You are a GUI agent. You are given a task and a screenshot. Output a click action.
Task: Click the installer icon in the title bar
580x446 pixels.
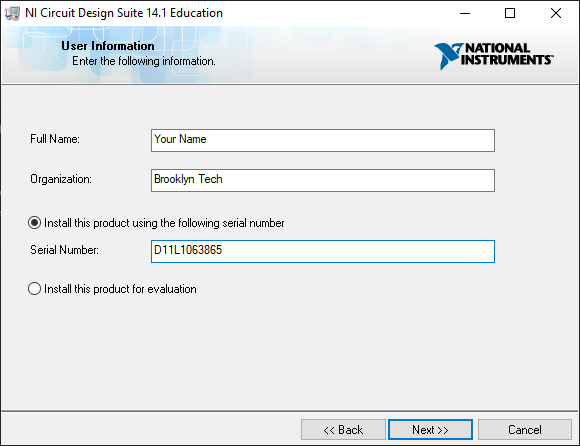pos(12,13)
